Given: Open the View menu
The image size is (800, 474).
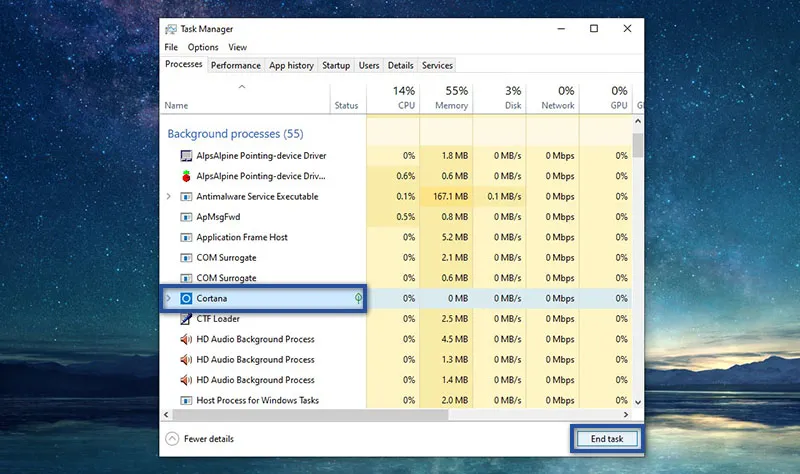Looking at the screenshot, I should [x=237, y=47].
